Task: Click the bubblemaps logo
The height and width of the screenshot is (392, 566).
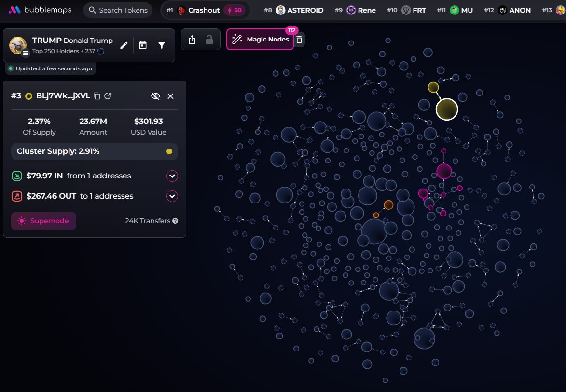Action: [x=41, y=10]
